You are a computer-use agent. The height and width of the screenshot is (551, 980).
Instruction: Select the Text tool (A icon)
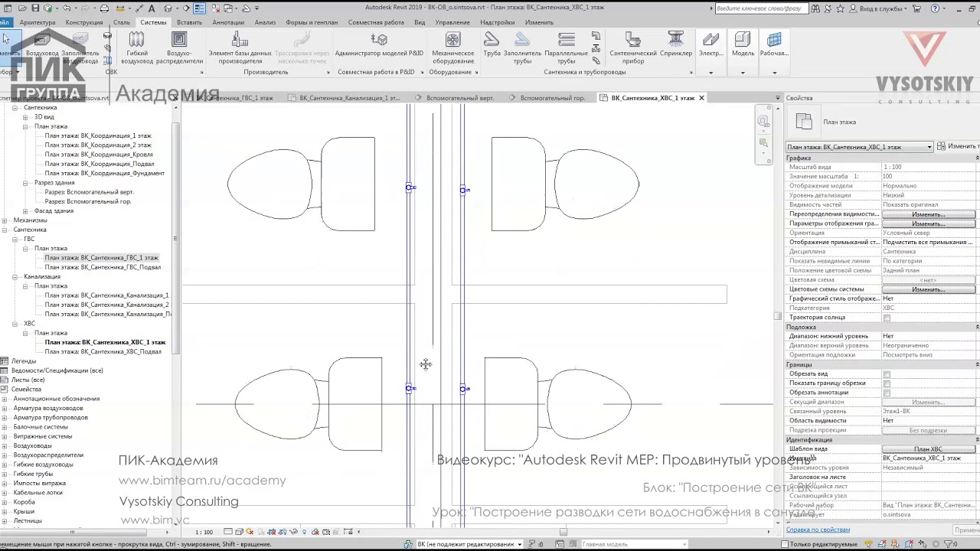(152, 8)
